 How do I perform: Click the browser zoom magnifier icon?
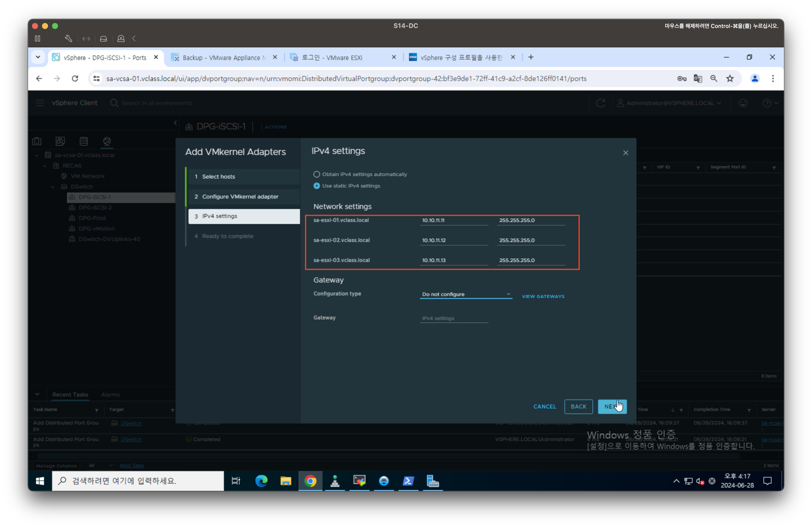pyautogui.click(x=714, y=79)
